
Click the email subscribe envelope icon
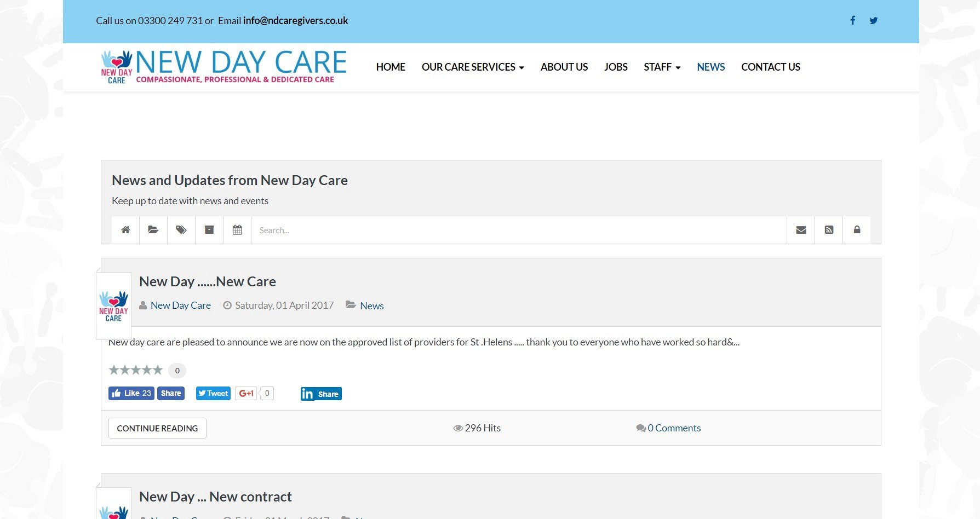click(x=801, y=230)
